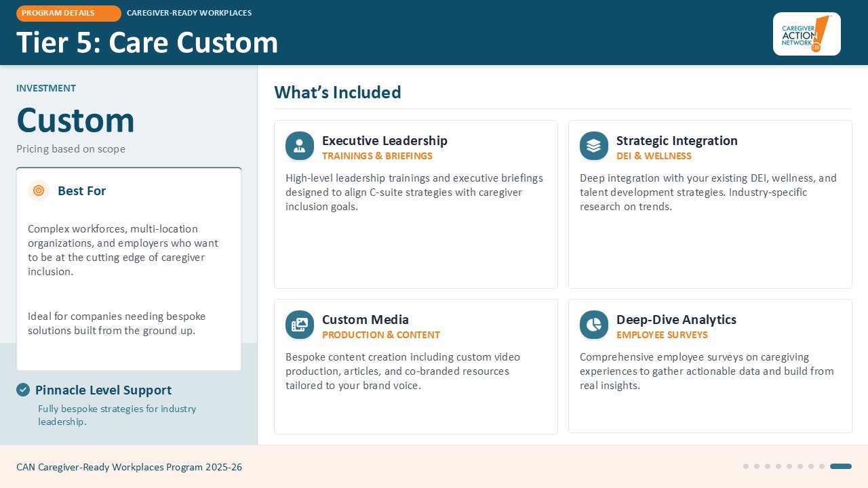Click the TRAININGS & BRIEFINGS orange subtitle
The width and height of the screenshot is (868, 488).
[377, 156]
